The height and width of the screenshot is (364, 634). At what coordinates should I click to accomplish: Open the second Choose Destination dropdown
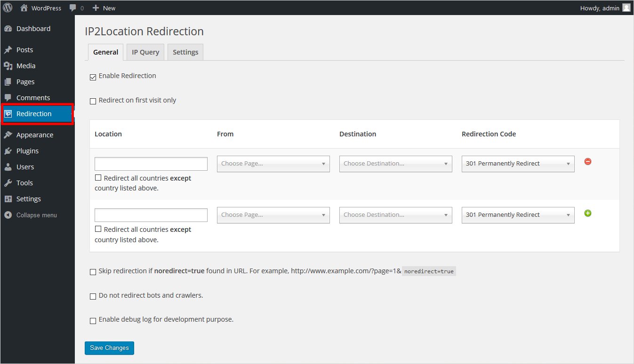coord(395,215)
